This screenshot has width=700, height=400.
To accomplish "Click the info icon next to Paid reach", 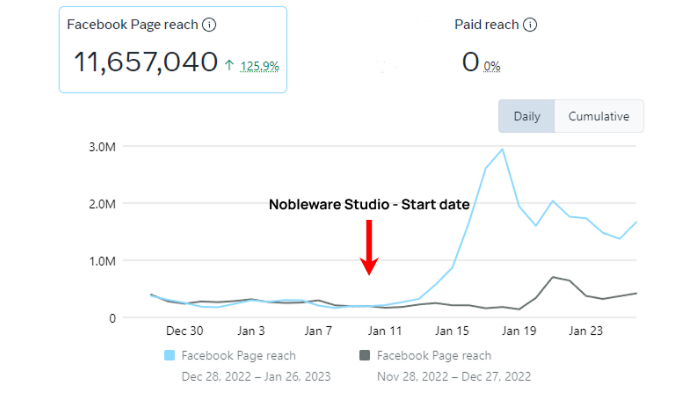I will click(530, 25).
